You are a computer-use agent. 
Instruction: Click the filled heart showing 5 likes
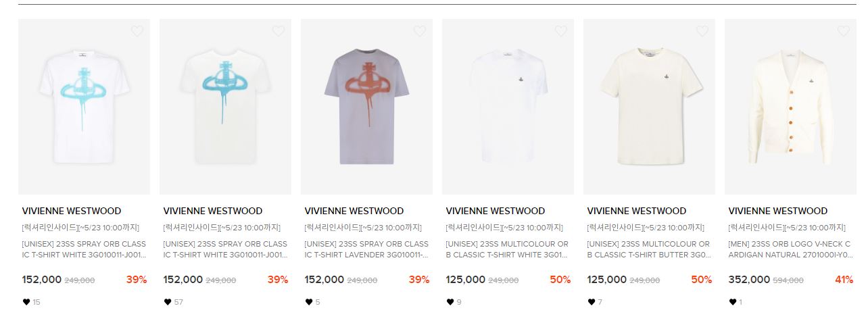coord(309,302)
